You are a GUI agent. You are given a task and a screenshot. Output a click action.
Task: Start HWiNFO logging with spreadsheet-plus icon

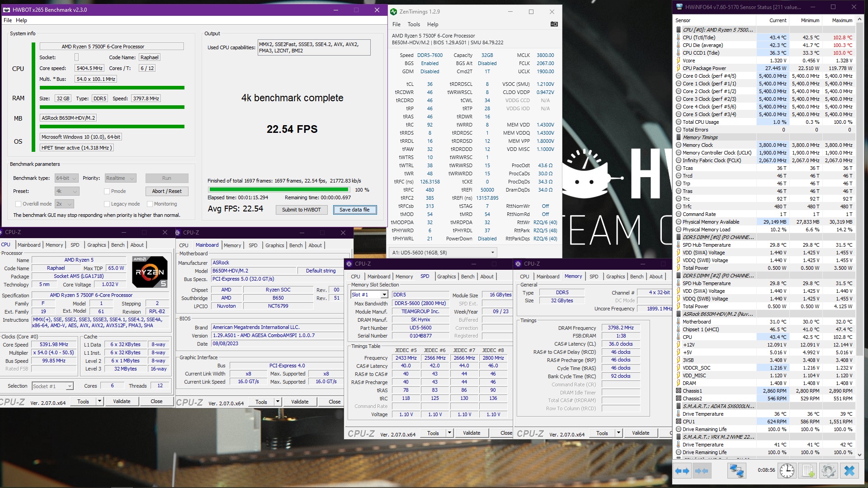coord(809,471)
